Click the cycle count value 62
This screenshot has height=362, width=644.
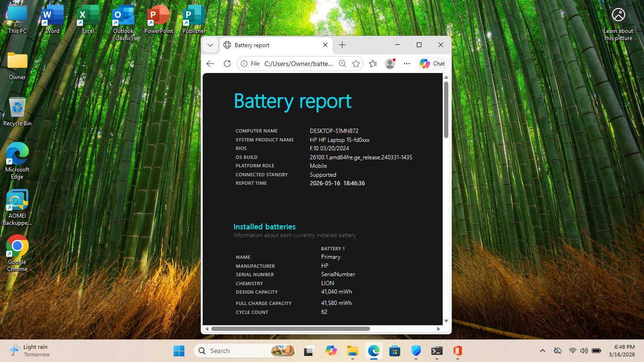[x=324, y=312]
